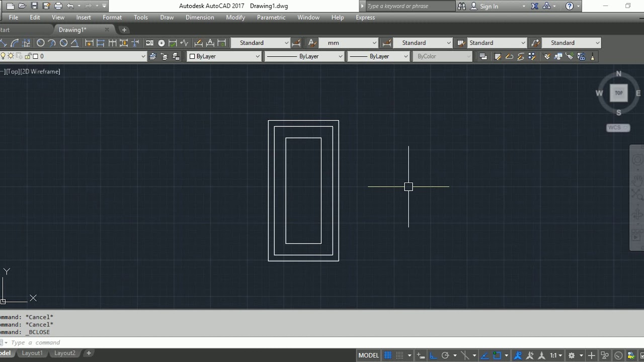Click the Dimension Edit icon

198,43
